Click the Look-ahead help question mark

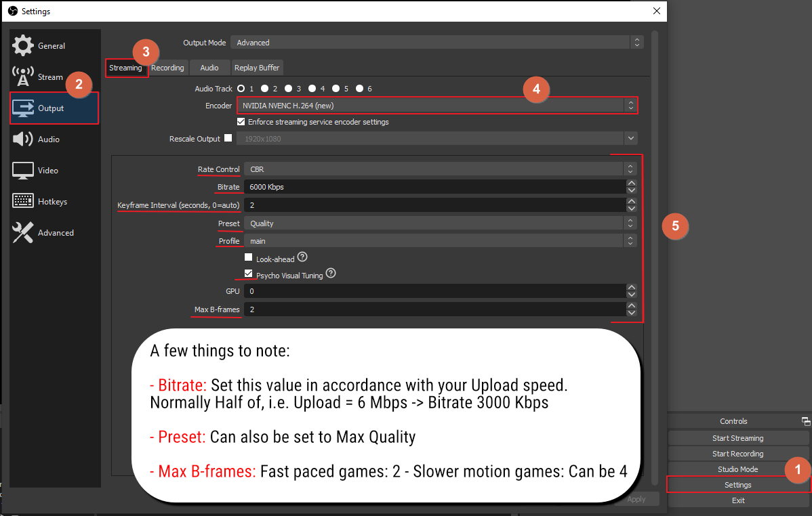302,257
